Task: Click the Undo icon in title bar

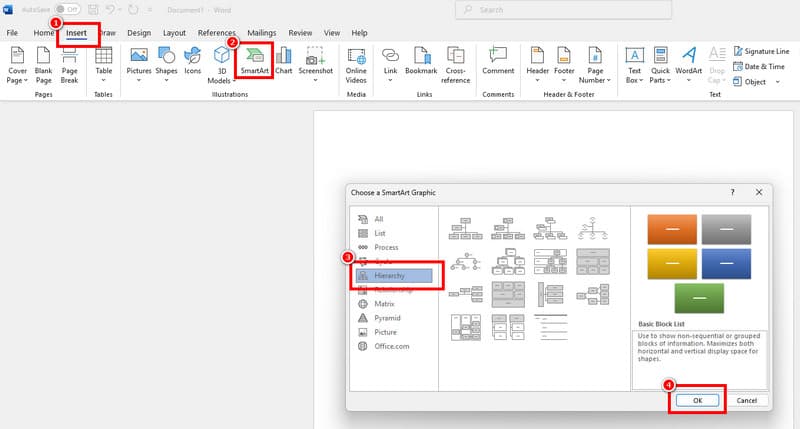Action: (x=110, y=9)
